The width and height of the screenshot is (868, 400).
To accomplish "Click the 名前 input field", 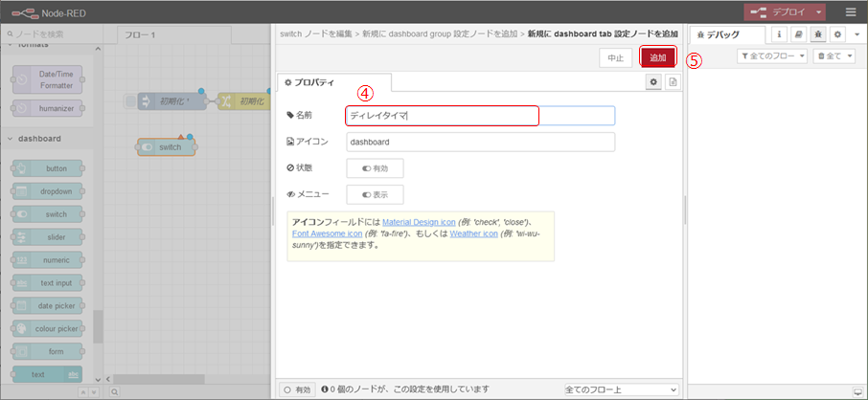I will point(480,116).
